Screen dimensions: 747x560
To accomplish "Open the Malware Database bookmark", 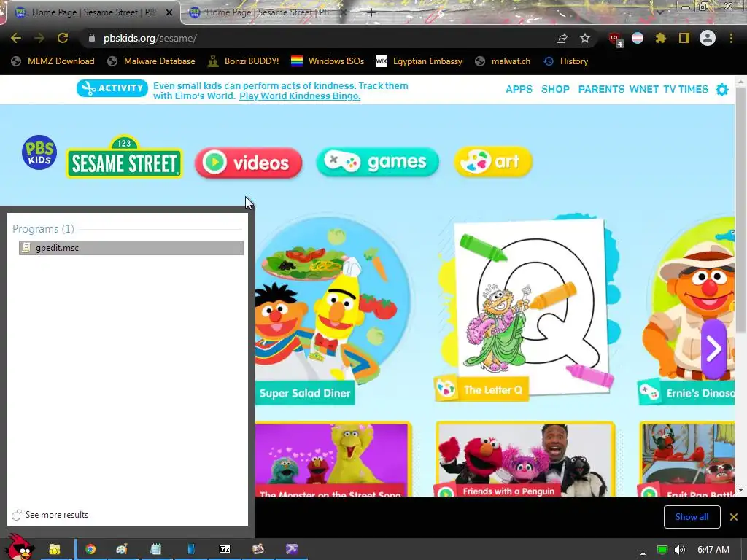I will pyautogui.click(x=152, y=61).
